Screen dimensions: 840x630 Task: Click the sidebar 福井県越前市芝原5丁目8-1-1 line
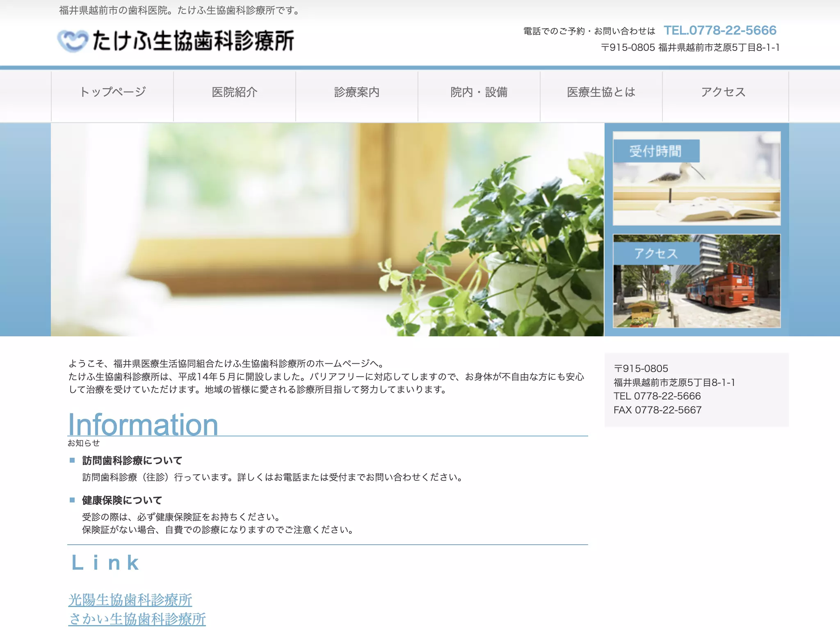coord(674,382)
